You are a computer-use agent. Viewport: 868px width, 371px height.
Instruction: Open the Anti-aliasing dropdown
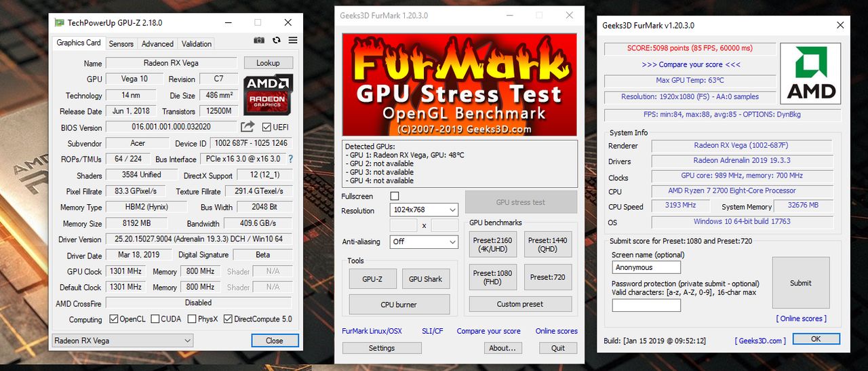(425, 241)
